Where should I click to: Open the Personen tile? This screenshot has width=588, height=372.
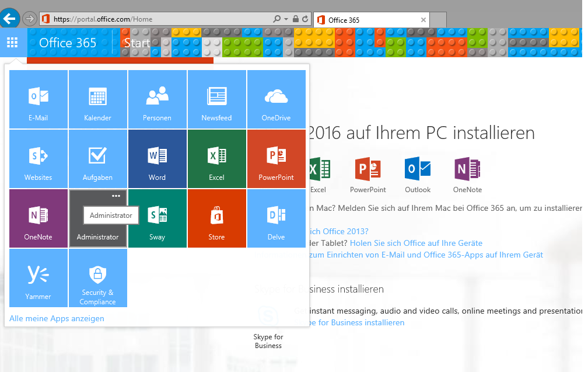(157, 99)
